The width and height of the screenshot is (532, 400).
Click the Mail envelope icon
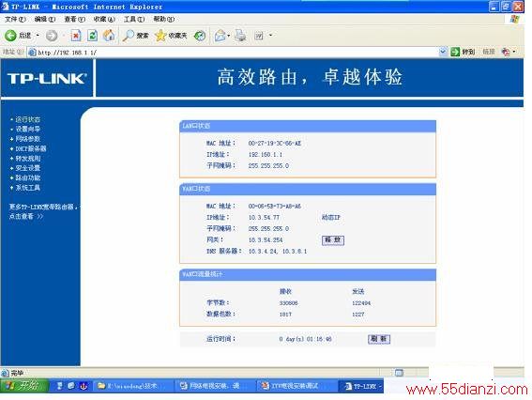click(x=220, y=36)
